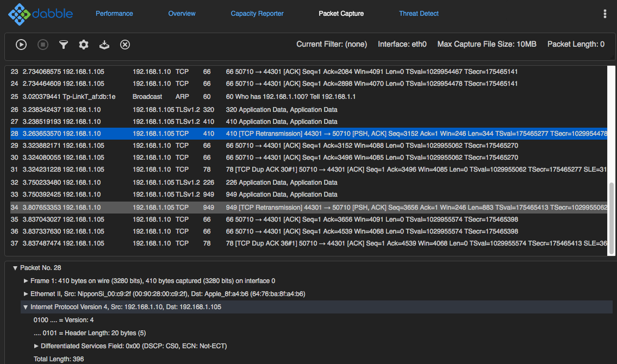Expand the Frame 1 details row
The height and width of the screenshot is (364, 617).
point(26,281)
